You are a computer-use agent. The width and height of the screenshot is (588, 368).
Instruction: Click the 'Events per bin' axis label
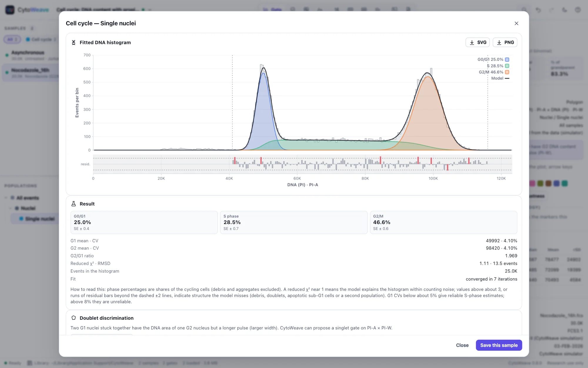[x=77, y=103]
